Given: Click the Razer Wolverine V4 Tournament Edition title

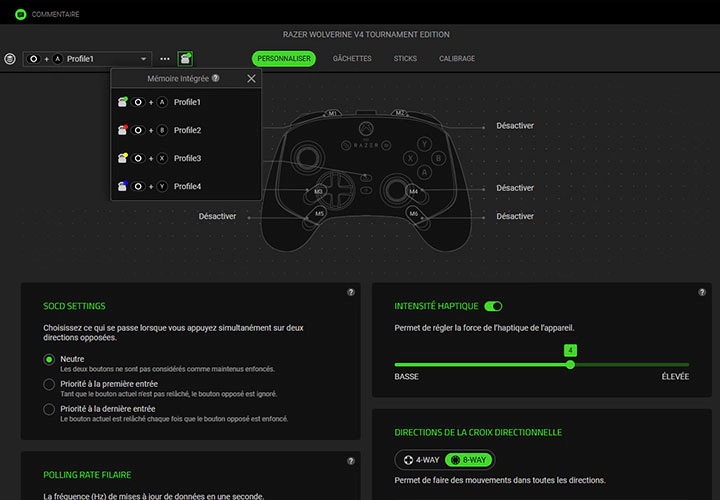Looking at the screenshot, I should click(x=366, y=34).
